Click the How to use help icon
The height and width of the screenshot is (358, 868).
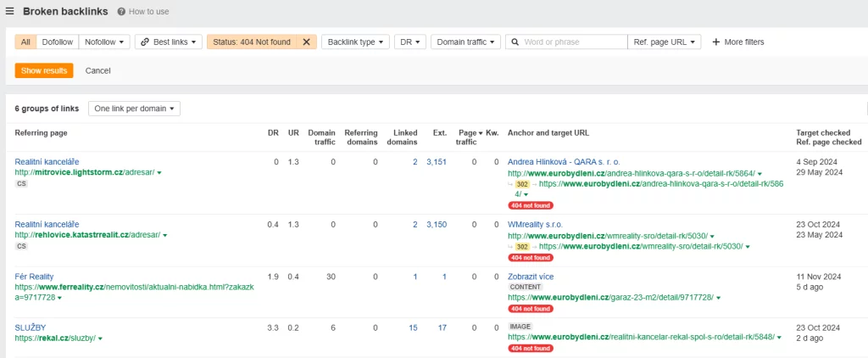click(121, 12)
